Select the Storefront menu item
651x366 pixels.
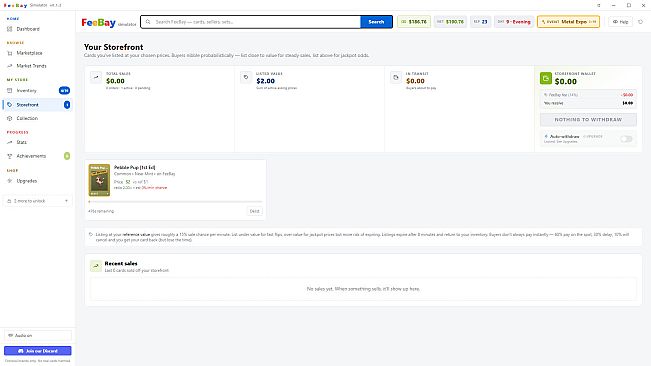pyautogui.click(x=37, y=105)
